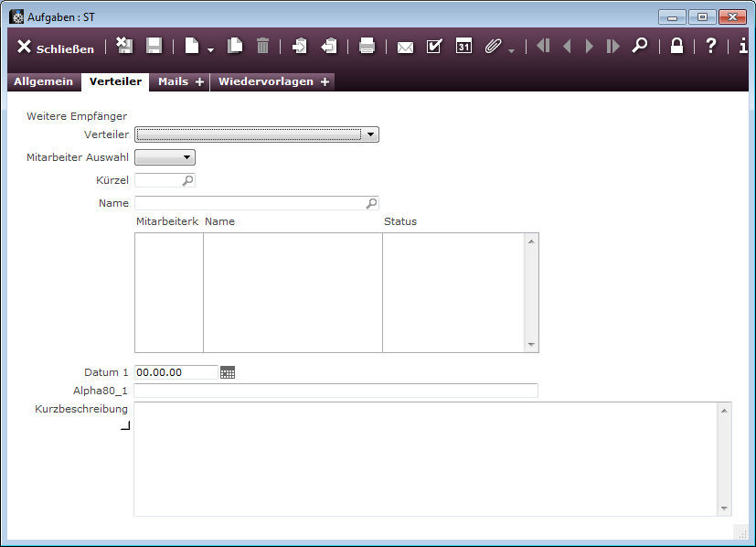The height and width of the screenshot is (547, 756).
Task: Click the copy document icon
Action: click(235, 47)
